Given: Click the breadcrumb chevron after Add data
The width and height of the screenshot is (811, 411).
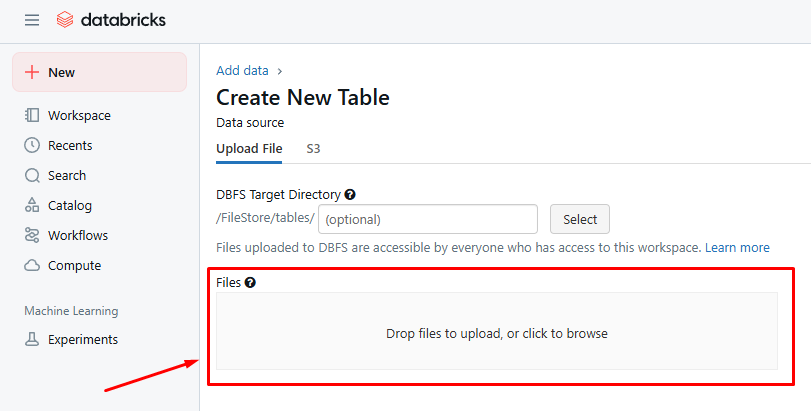Looking at the screenshot, I should click(x=280, y=71).
